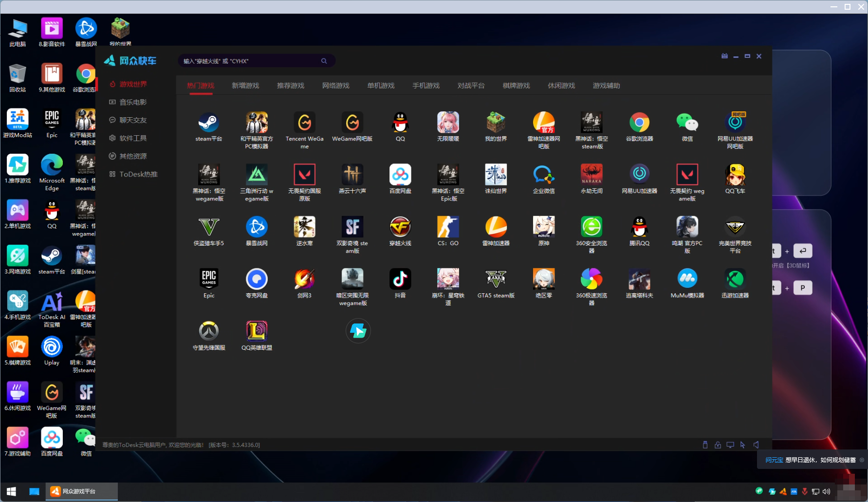Open 夸克网盘 icon

pos(257,279)
